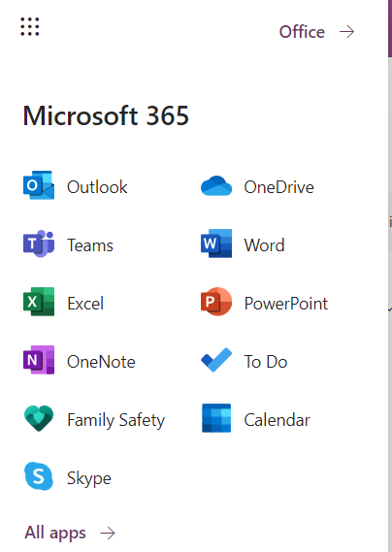
Task: Open the Outlook app icon
Action: [x=39, y=185]
